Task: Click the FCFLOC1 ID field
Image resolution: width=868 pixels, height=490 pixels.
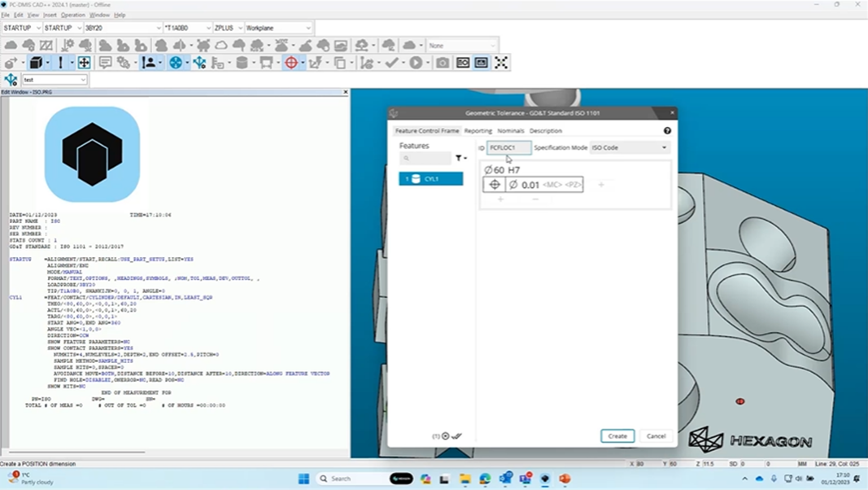Action: pyautogui.click(x=508, y=147)
